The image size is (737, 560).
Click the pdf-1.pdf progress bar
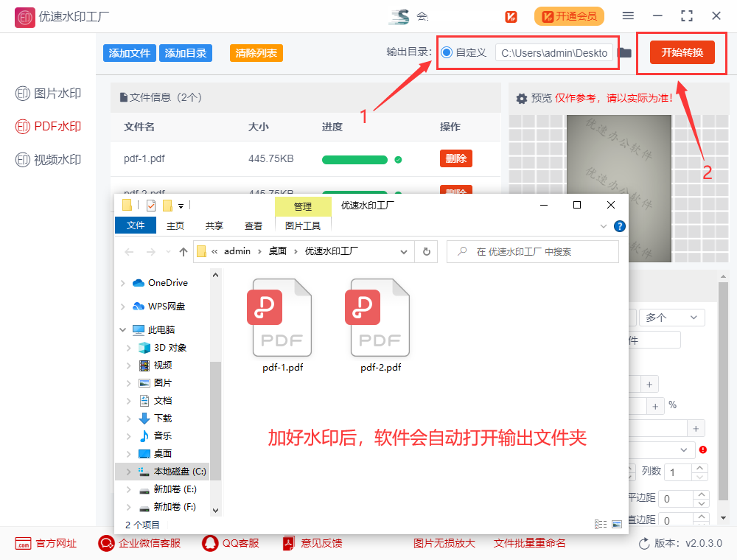click(354, 160)
